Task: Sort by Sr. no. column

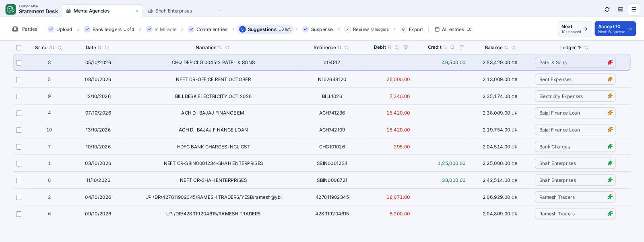Action: pyautogui.click(x=52, y=48)
